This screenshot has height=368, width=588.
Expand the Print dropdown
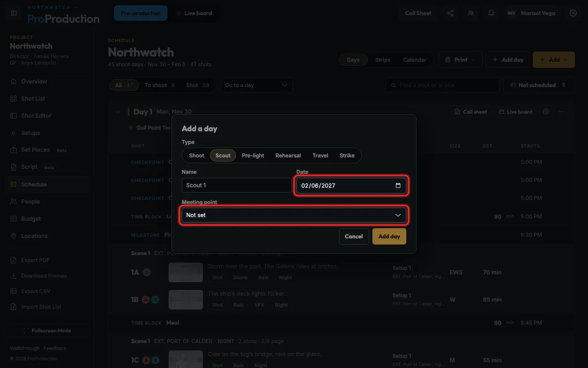click(x=461, y=60)
